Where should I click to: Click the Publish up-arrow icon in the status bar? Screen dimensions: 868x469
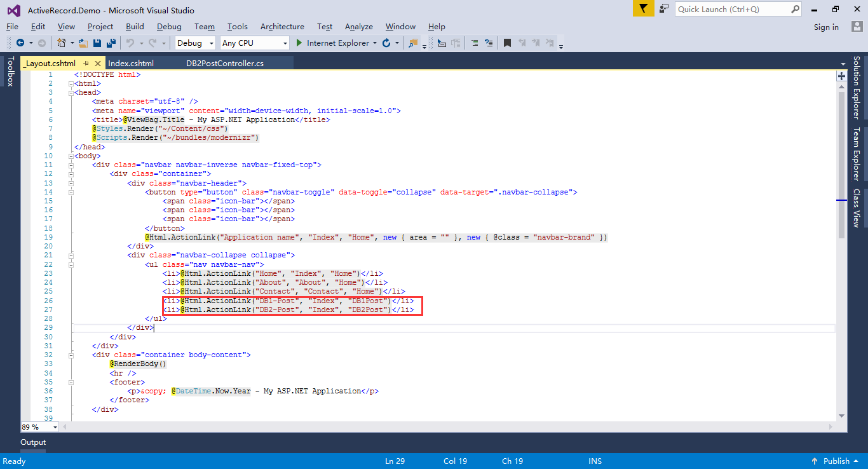tap(815, 461)
